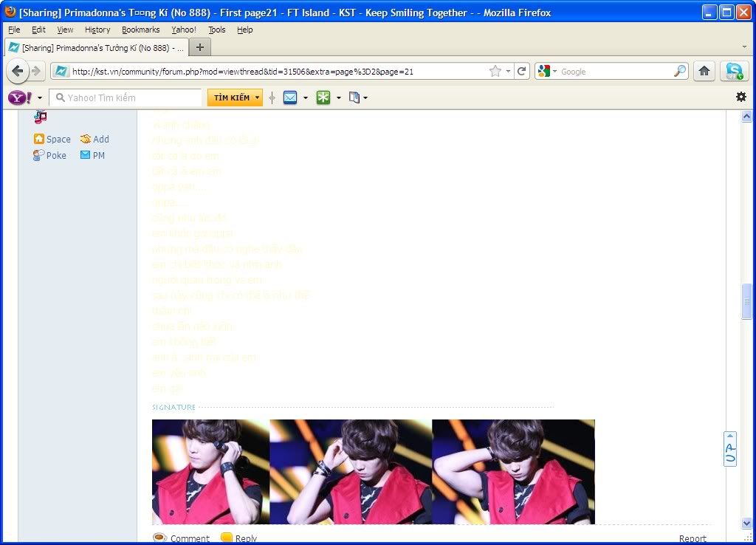Click the Report link
This screenshot has height=545, width=756.
pos(693,538)
